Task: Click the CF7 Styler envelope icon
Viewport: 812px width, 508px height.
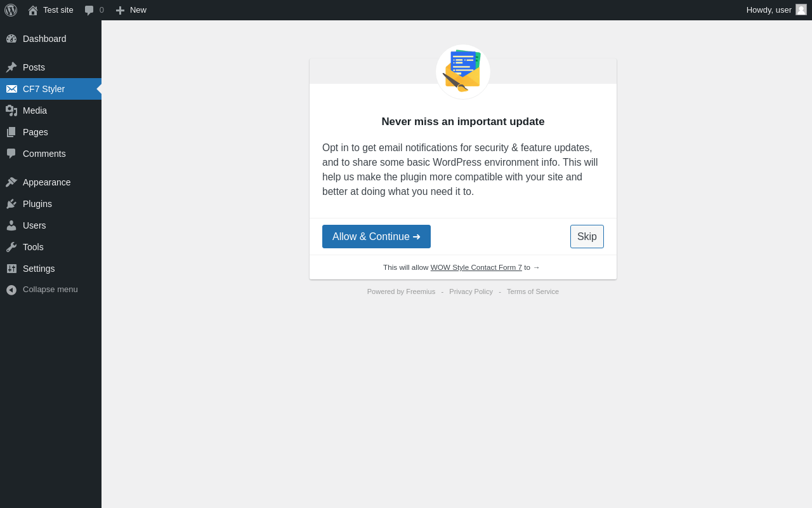Action: pyautogui.click(x=11, y=89)
